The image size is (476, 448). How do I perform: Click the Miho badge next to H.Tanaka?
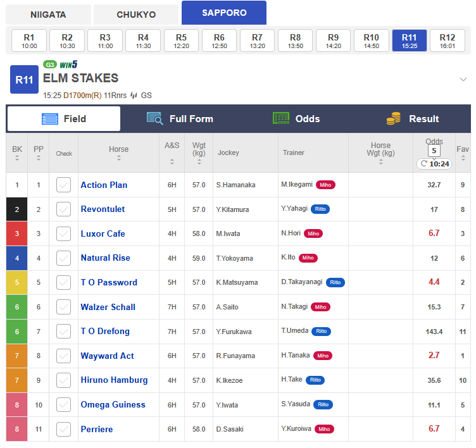323,356
